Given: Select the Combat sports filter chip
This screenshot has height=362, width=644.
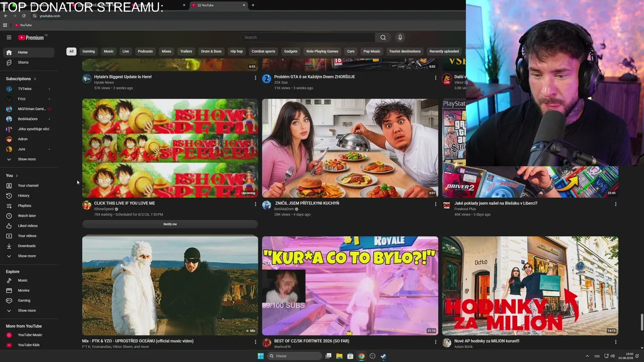Looking at the screenshot, I should point(264,51).
